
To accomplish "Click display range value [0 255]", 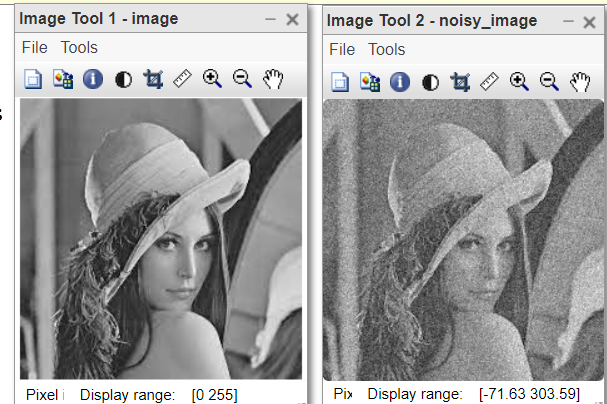I will point(214,395).
